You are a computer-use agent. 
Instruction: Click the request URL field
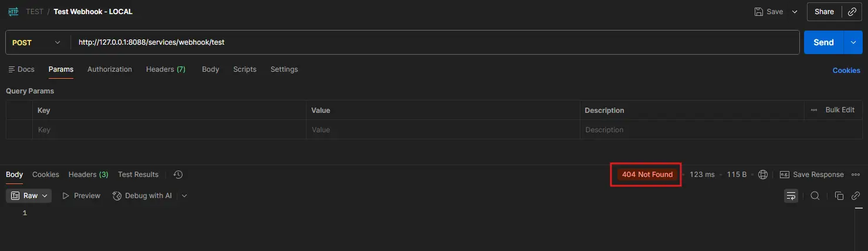[434, 42]
